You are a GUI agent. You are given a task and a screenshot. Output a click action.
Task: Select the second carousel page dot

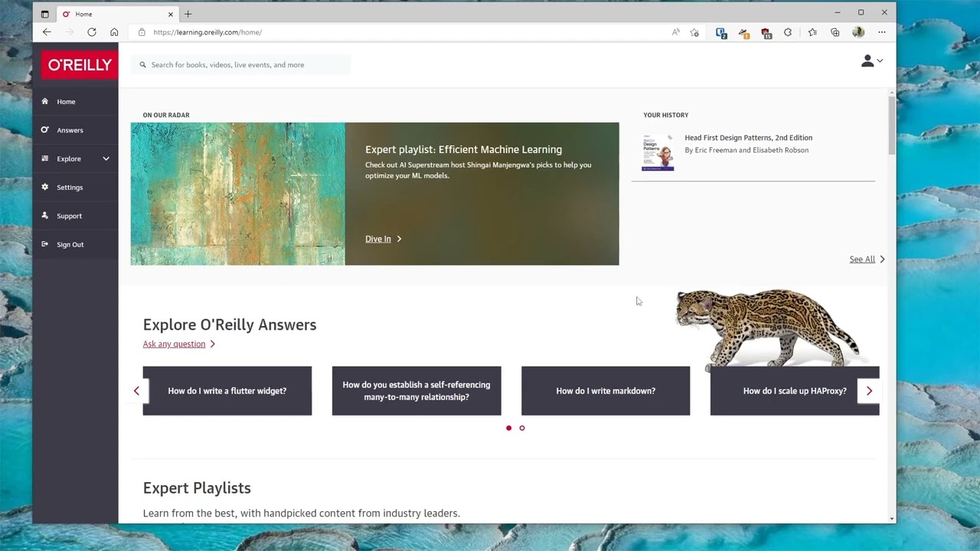tap(522, 428)
